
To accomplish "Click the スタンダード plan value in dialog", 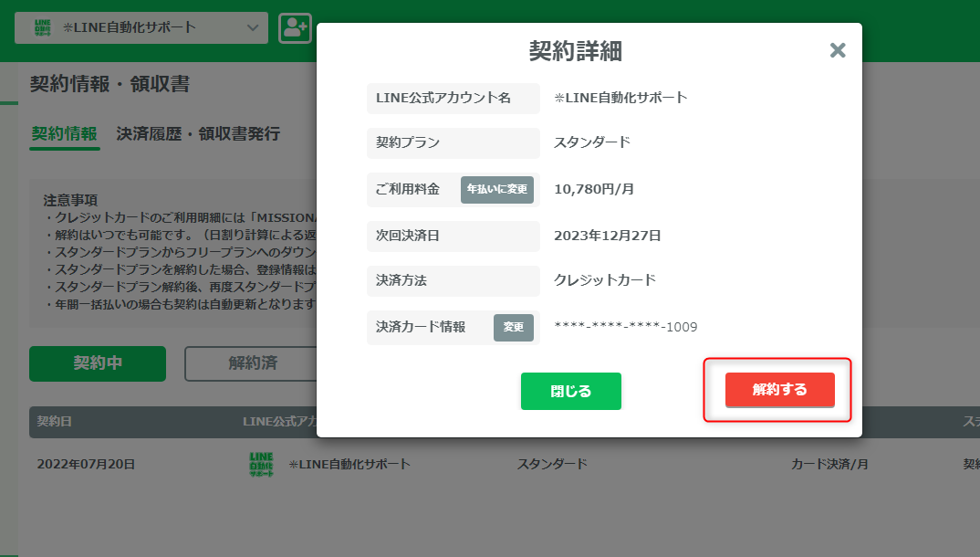I will tap(592, 142).
